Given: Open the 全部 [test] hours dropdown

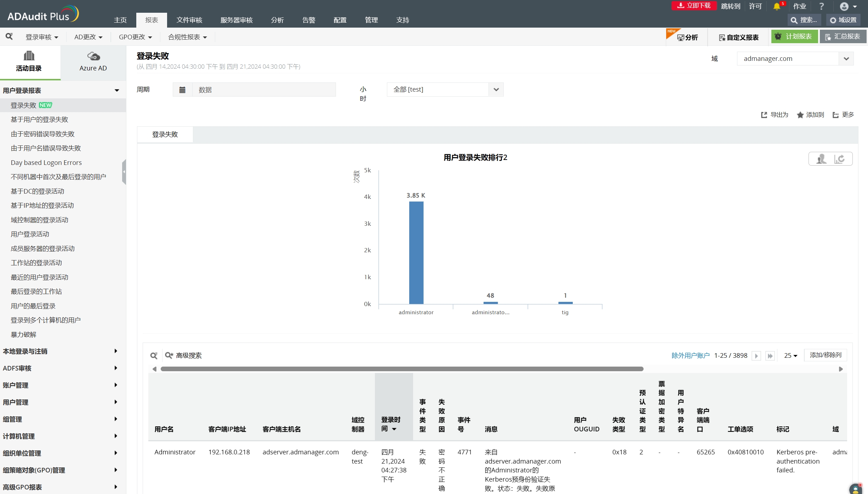Looking at the screenshot, I should point(445,90).
